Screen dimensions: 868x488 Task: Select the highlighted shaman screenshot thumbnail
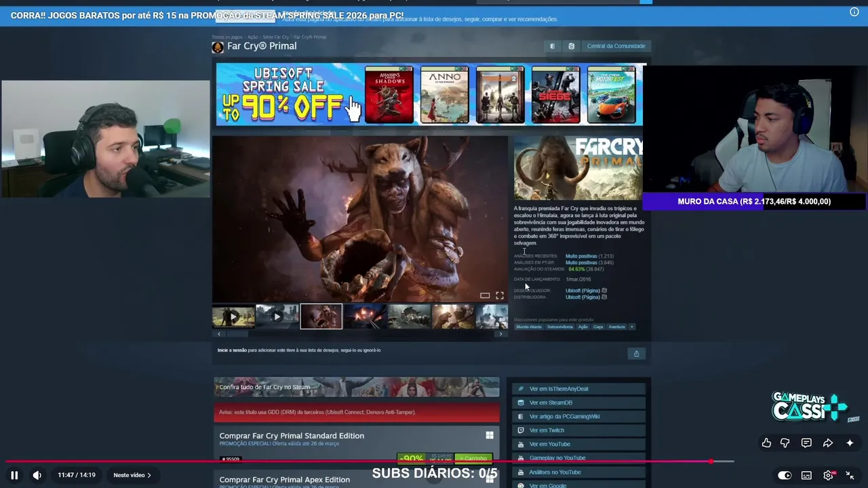(321, 317)
